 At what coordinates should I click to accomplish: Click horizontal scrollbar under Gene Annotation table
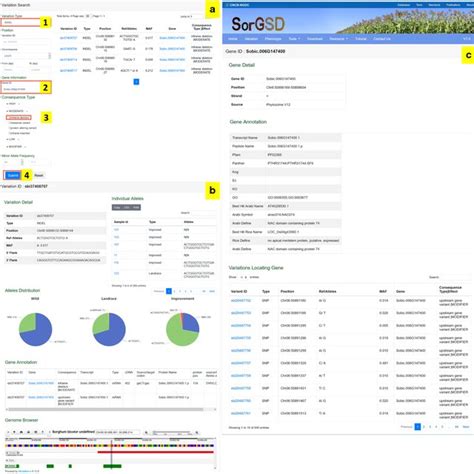pyautogui.click(x=105, y=409)
